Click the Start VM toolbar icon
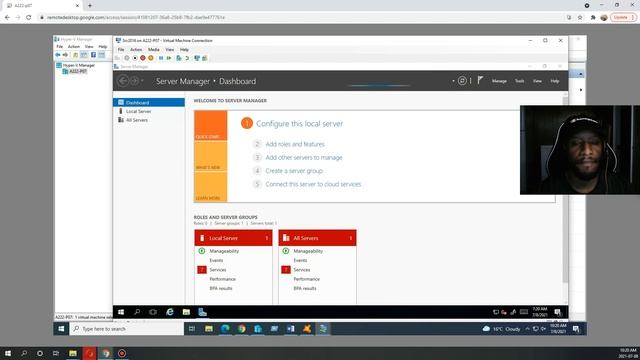Image resolution: width=640 pixels, height=360 pixels. (x=127, y=58)
